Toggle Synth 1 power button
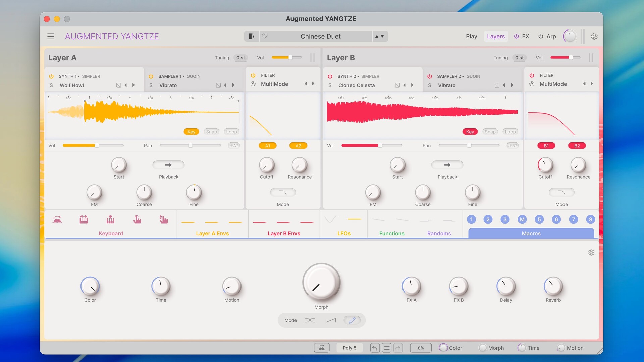The height and width of the screenshot is (362, 644). click(51, 76)
